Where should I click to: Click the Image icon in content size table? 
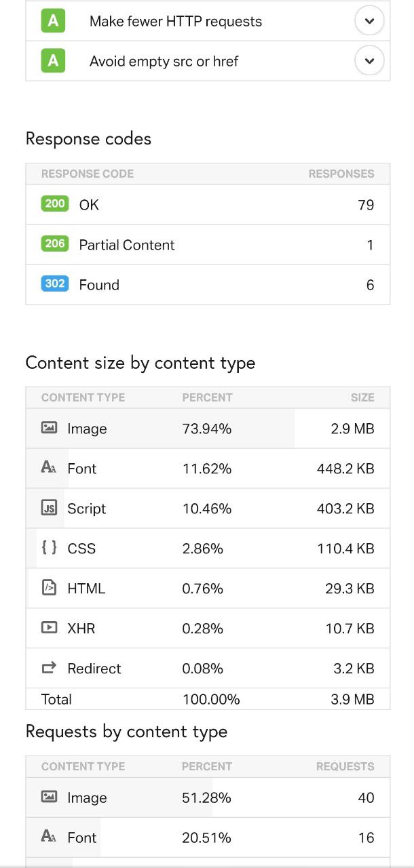point(49,428)
